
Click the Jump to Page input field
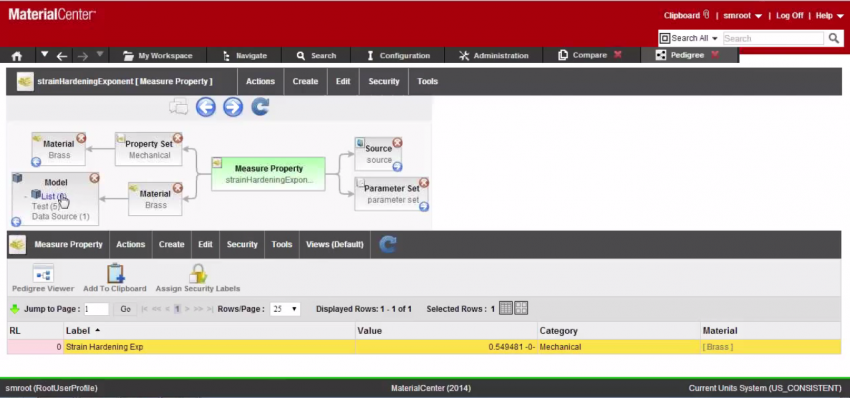[x=96, y=309]
